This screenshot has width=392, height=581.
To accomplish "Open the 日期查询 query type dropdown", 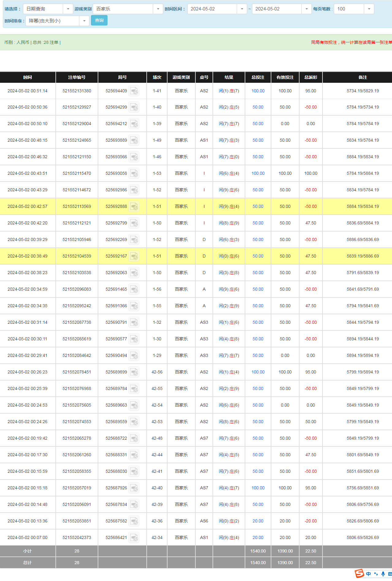I will pos(48,9).
